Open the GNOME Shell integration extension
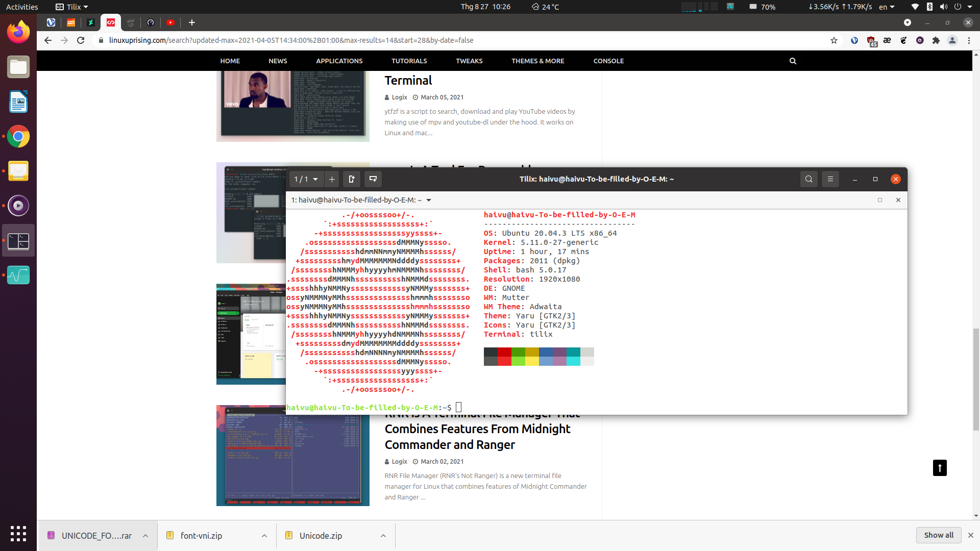Viewport: 980px width, 551px height. point(903,40)
